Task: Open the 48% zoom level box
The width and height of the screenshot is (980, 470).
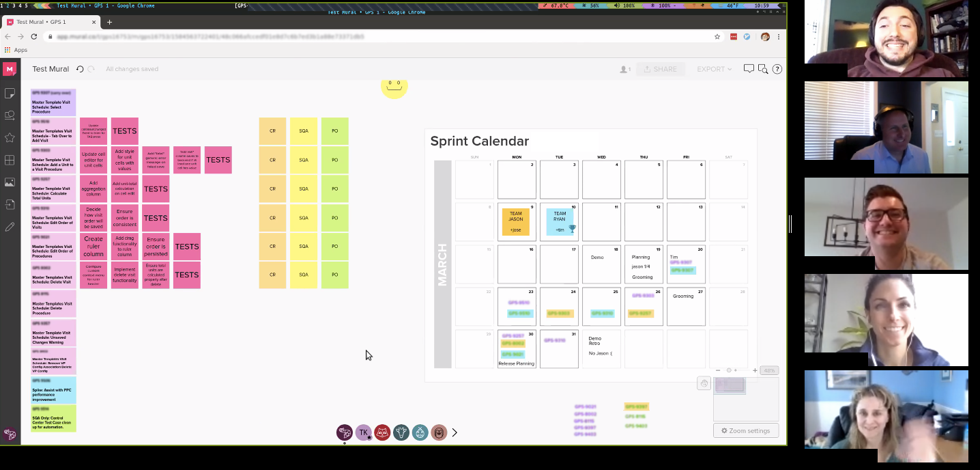Action: pyautogui.click(x=770, y=370)
